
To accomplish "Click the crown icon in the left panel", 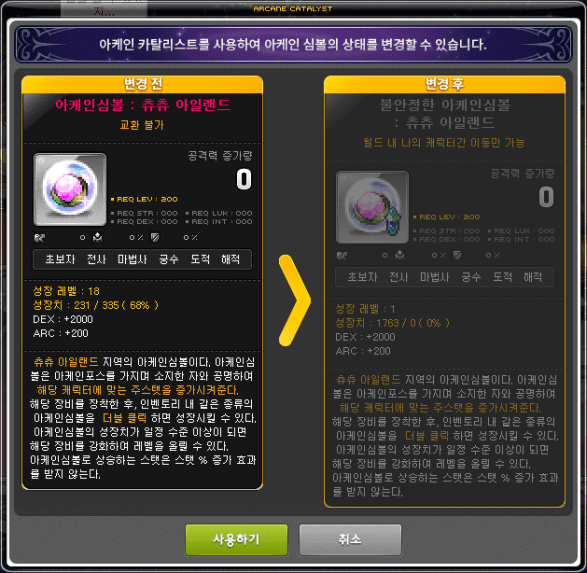I will (x=98, y=237).
